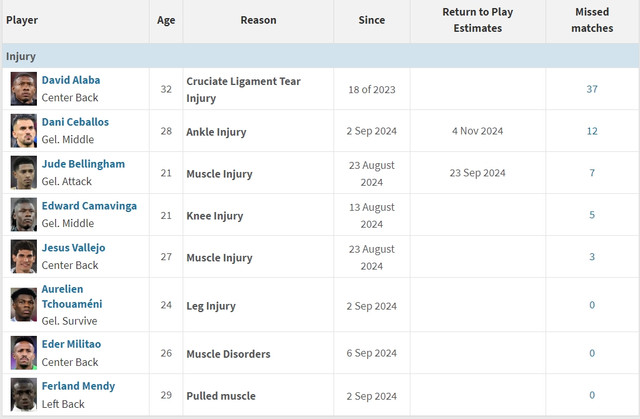Image resolution: width=640 pixels, height=419 pixels.
Task: Open the Aurelien Tchouaméni name link
Action: [72, 297]
